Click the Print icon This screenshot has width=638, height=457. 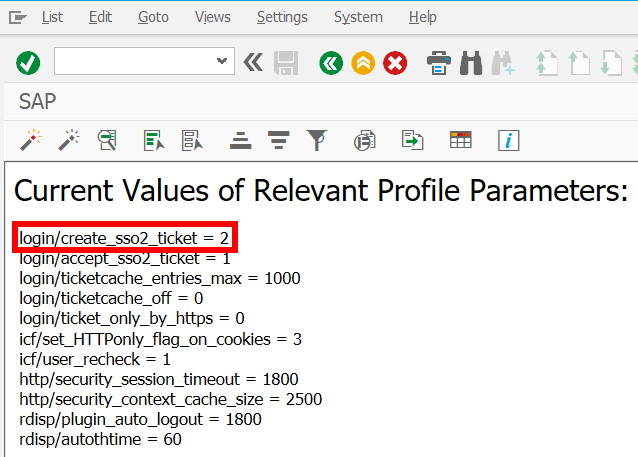pos(439,63)
